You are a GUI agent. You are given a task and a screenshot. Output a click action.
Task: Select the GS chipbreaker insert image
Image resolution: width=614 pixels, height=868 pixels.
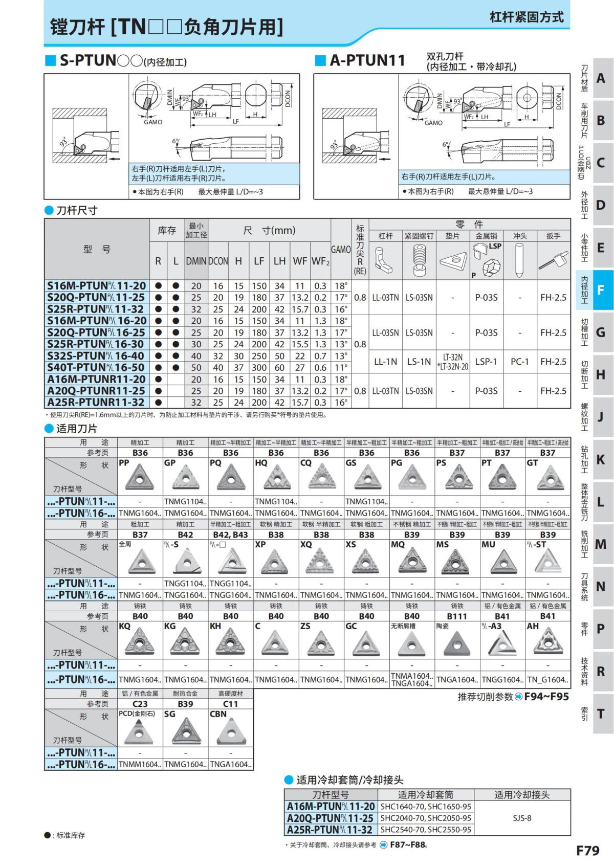[x=366, y=477]
